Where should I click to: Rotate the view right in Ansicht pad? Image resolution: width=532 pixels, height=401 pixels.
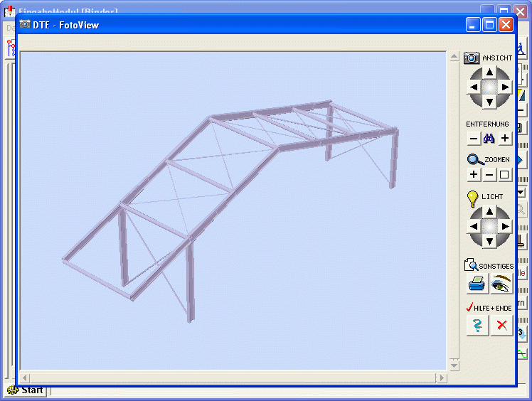coord(505,87)
